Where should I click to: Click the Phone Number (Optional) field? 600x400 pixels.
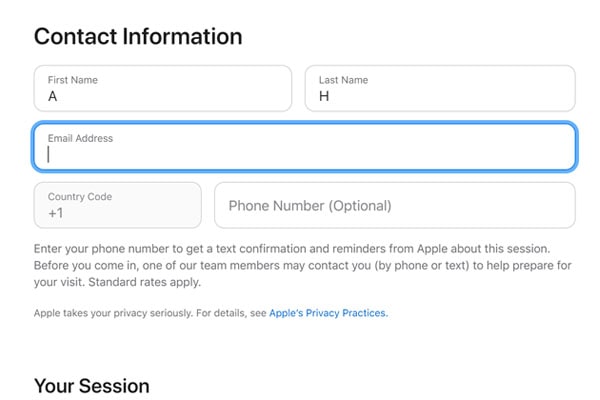click(395, 205)
